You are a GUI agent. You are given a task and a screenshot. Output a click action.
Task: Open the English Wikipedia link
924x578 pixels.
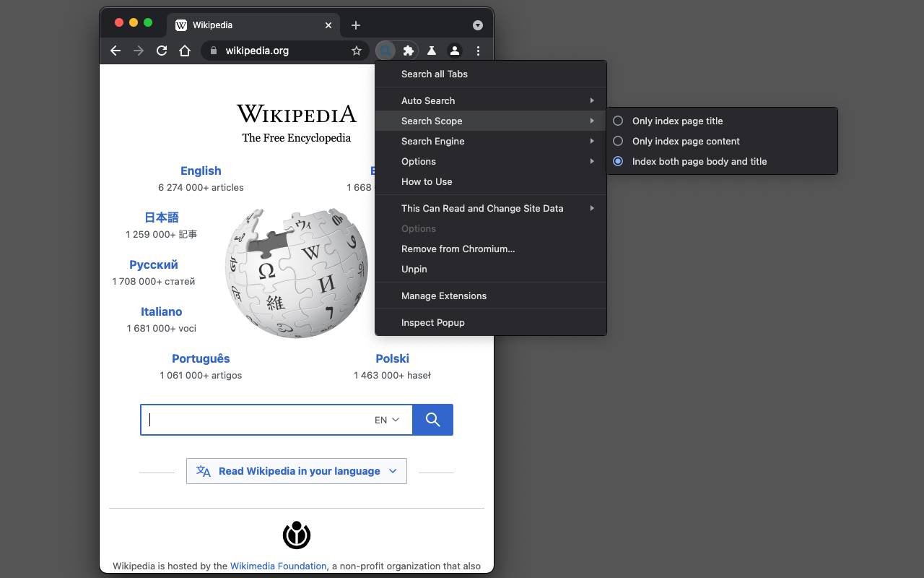[201, 171]
